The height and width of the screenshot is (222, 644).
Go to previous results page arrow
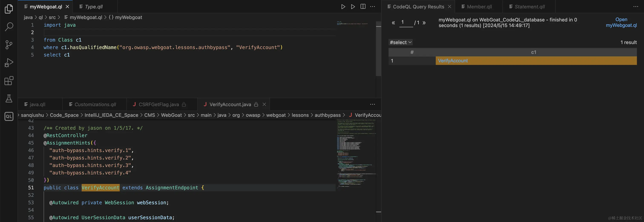coord(393,23)
